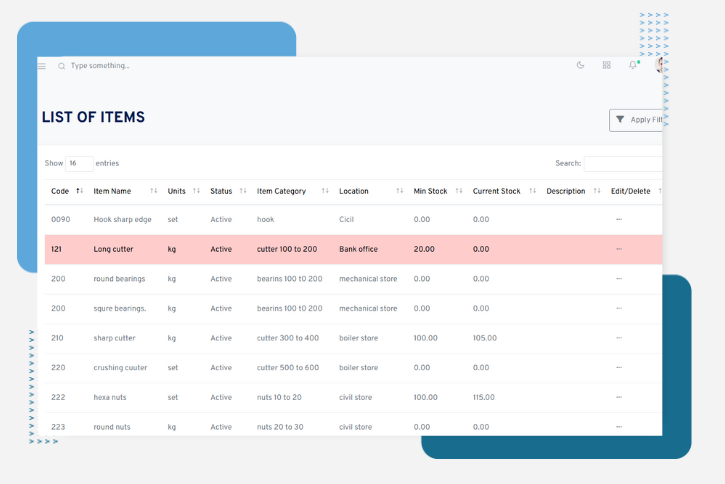The height and width of the screenshot is (484, 725).
Task: Sort table by Item Name column
Action: pos(124,191)
